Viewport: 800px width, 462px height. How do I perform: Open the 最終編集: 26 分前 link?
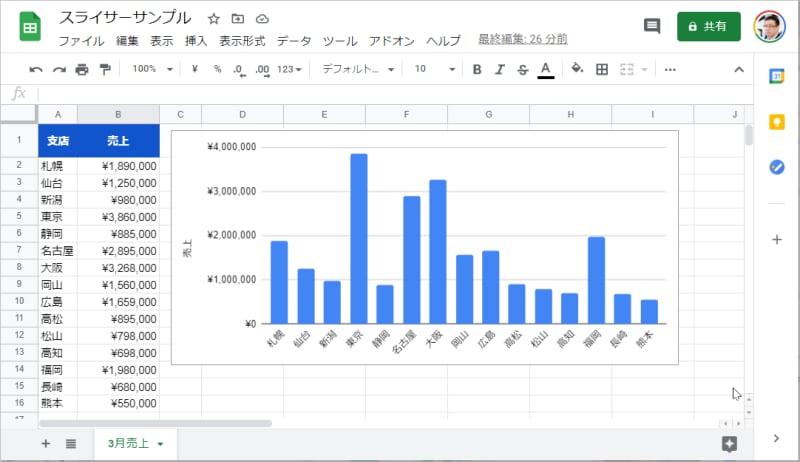pos(522,39)
